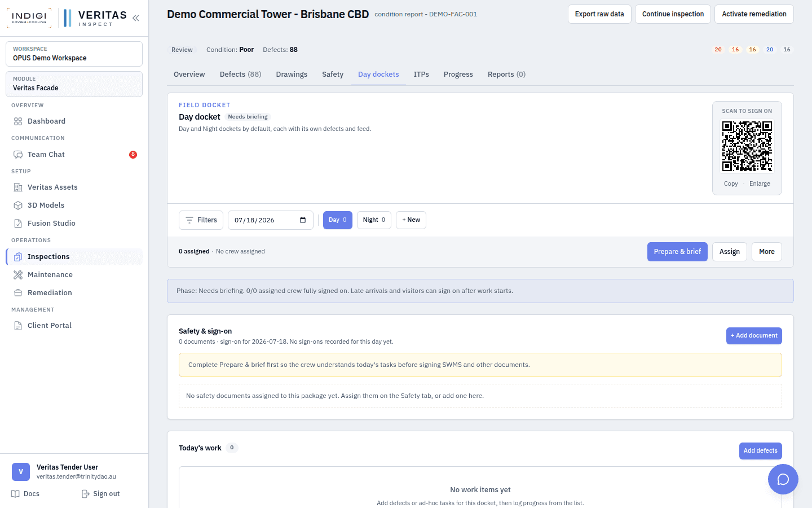Screen dimensions: 812x508
Task: Click the Filters funnel icon
Action: pyautogui.click(x=189, y=220)
